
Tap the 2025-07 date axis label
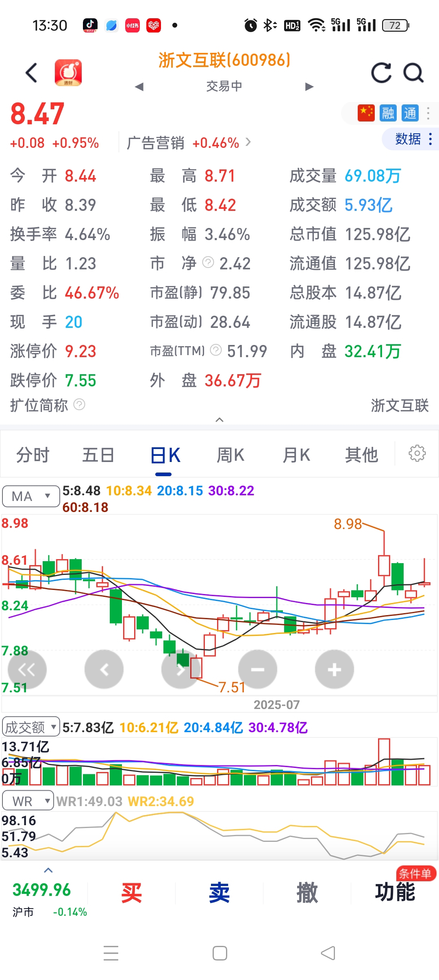click(x=277, y=705)
